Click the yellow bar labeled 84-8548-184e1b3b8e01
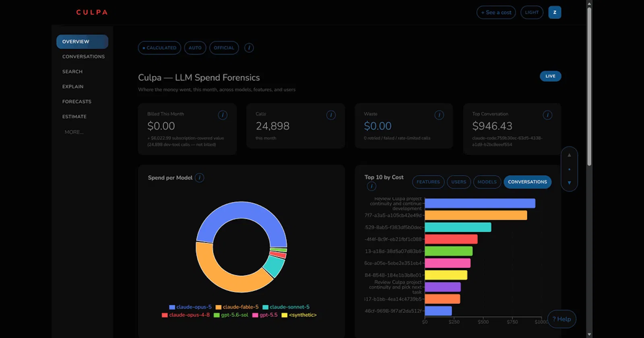The width and height of the screenshot is (644, 338). 446,275
